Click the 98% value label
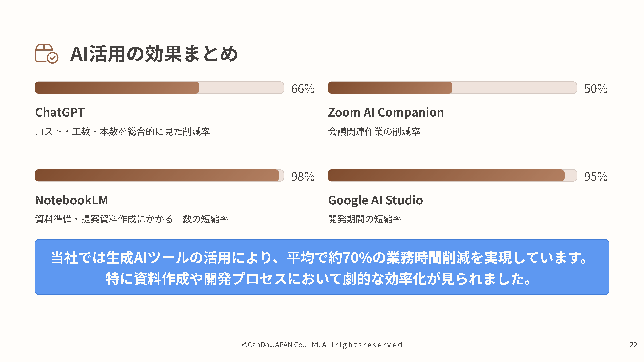This screenshot has height=362, width=644. [303, 177]
